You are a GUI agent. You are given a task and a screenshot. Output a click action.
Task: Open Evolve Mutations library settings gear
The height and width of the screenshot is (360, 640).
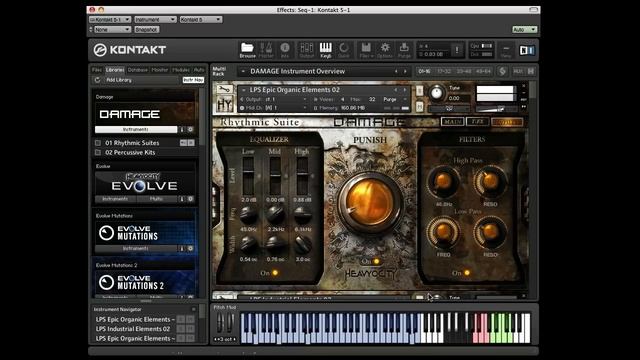pyautogui.click(x=190, y=248)
